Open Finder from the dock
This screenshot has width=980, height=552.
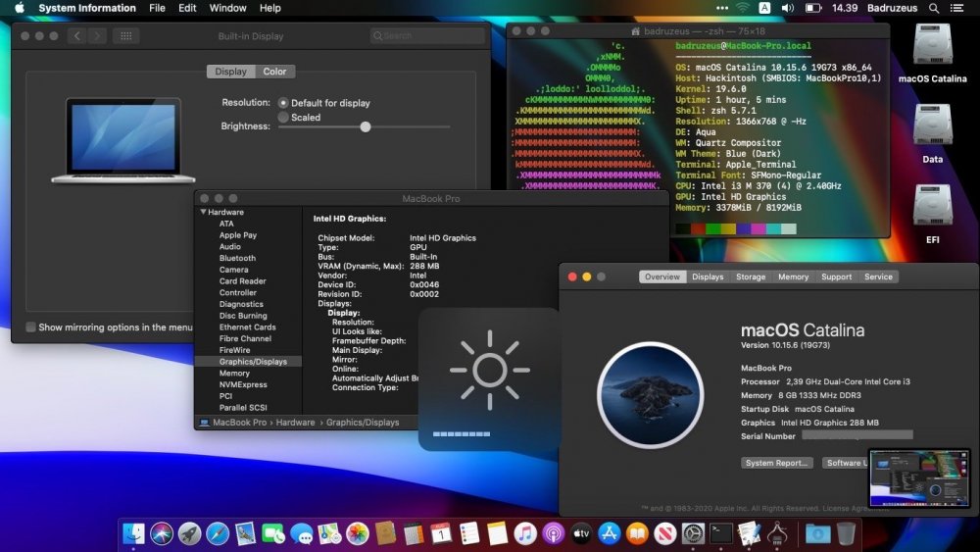pos(133,533)
